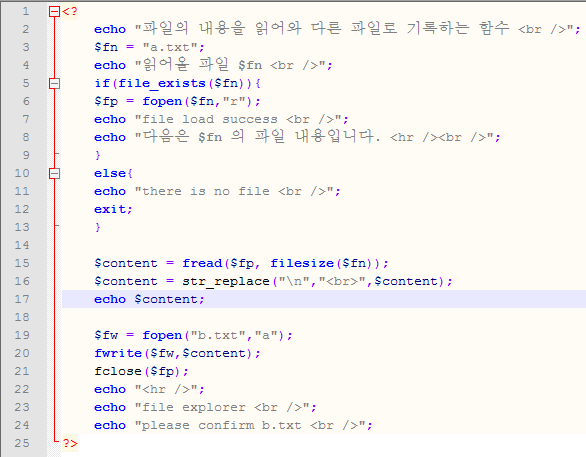
Task: Click the 'fclose' function name
Action: coord(118,371)
